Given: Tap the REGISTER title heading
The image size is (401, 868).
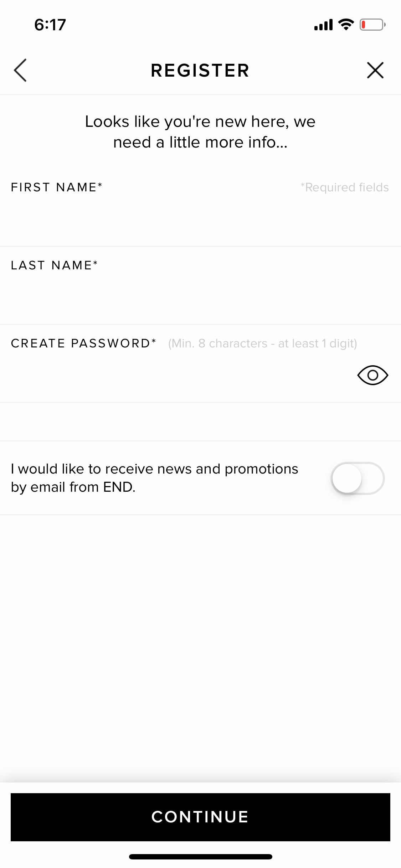Looking at the screenshot, I should [200, 70].
